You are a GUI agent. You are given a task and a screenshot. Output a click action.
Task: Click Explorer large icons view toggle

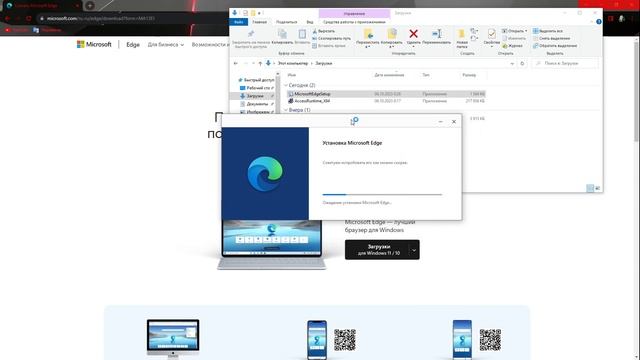pyautogui.click(x=598, y=188)
